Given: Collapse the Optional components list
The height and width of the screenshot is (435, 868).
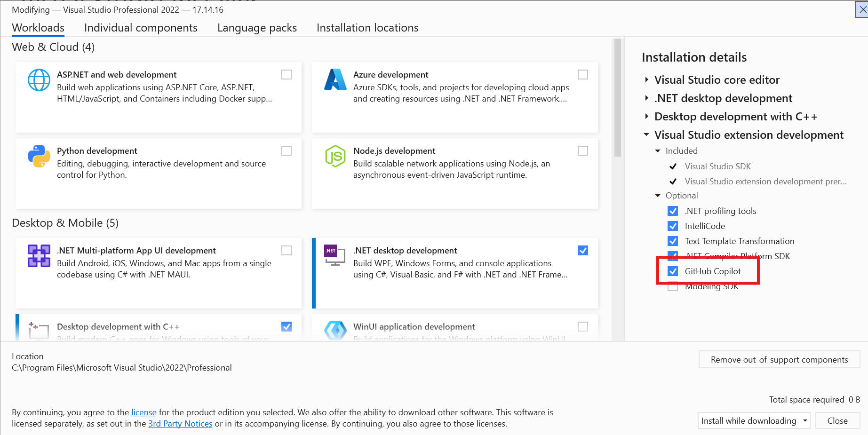Looking at the screenshot, I should pyautogui.click(x=658, y=196).
